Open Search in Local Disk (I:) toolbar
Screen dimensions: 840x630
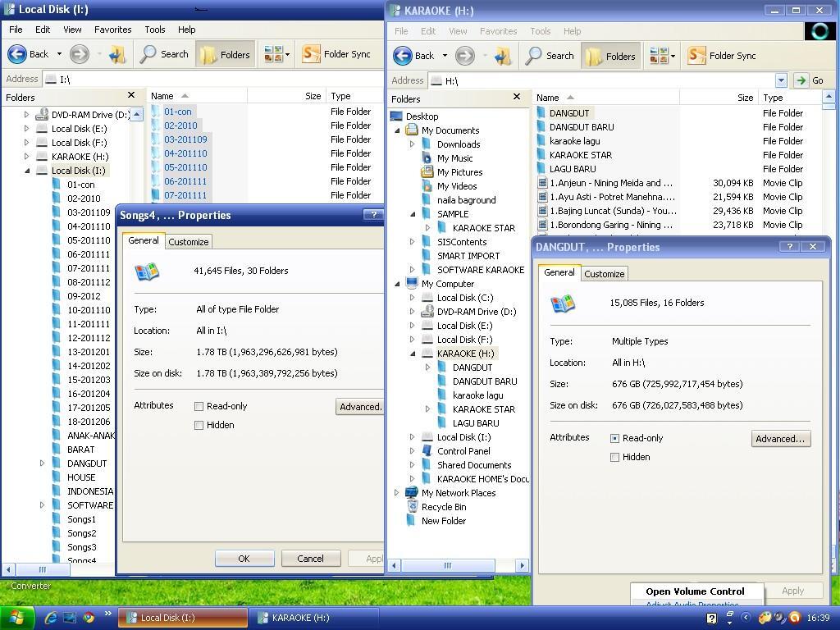(x=164, y=54)
